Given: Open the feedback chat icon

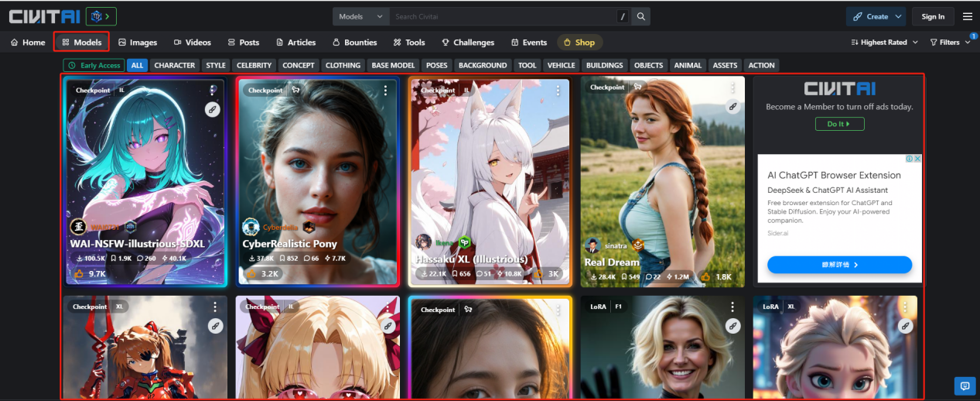Looking at the screenshot, I should click(x=964, y=385).
